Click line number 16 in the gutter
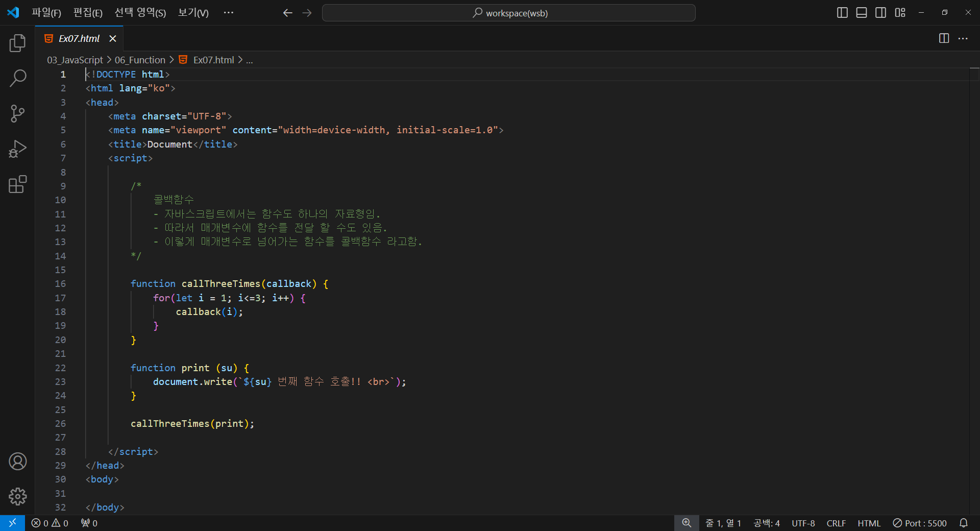 point(60,284)
